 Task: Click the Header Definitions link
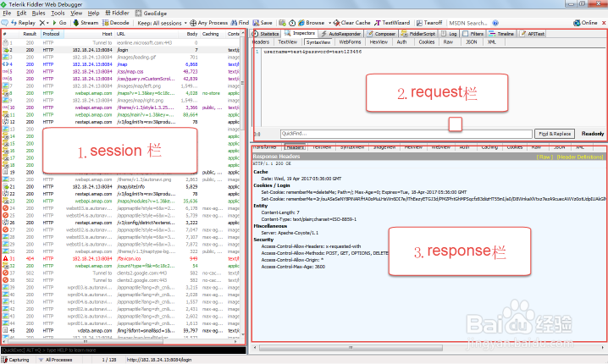580,157
